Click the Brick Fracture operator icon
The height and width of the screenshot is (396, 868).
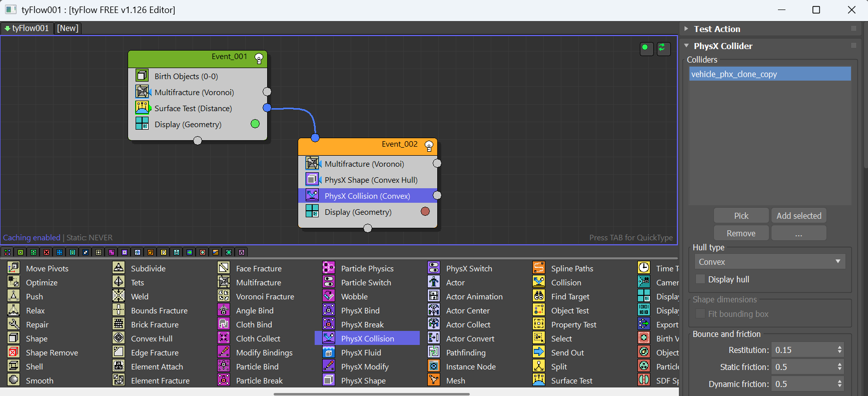tap(119, 324)
